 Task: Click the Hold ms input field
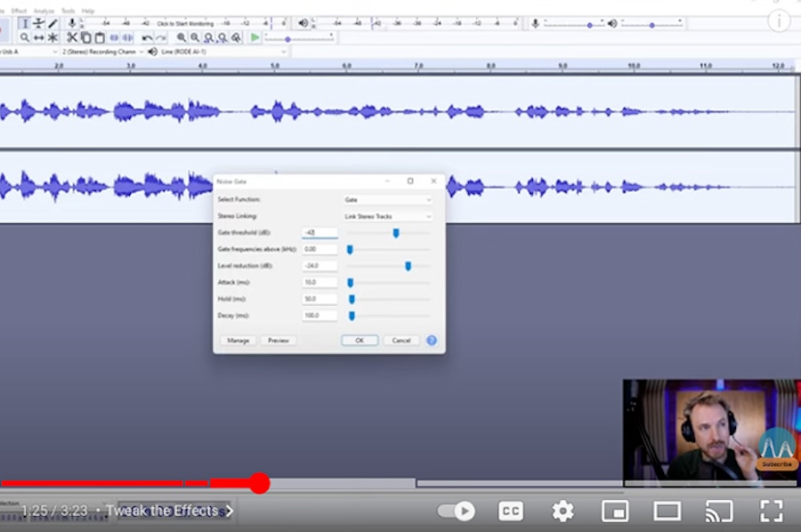pos(320,299)
